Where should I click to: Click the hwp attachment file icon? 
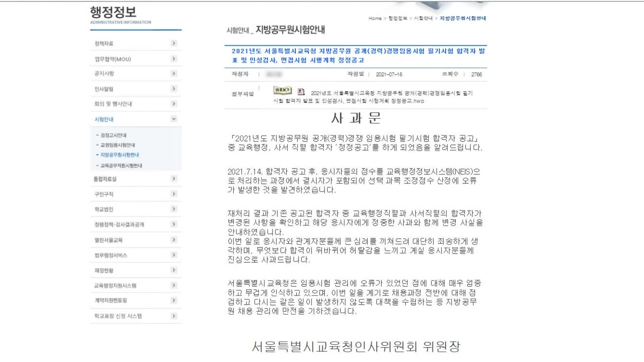[x=301, y=92]
